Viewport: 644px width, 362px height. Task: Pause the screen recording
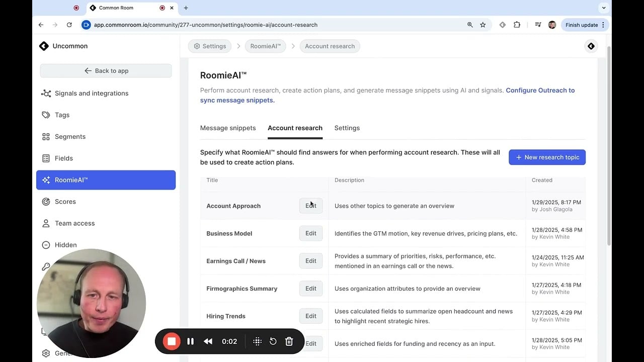pyautogui.click(x=191, y=341)
